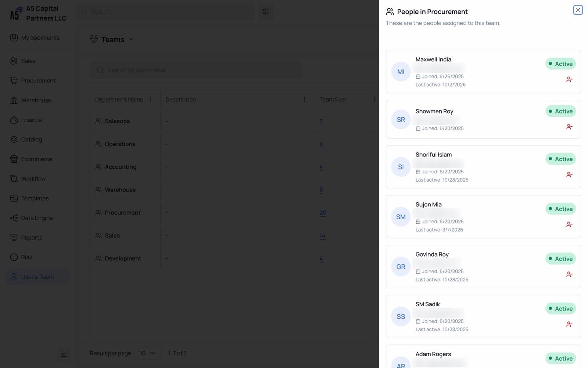This screenshot has height=368, width=588.
Task: Open Risk module in sidebar
Action: point(37,257)
